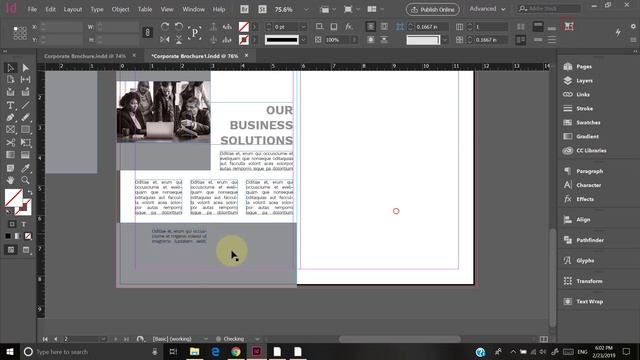Click the Content Collector tool
640x360 pixels.
[11, 92]
